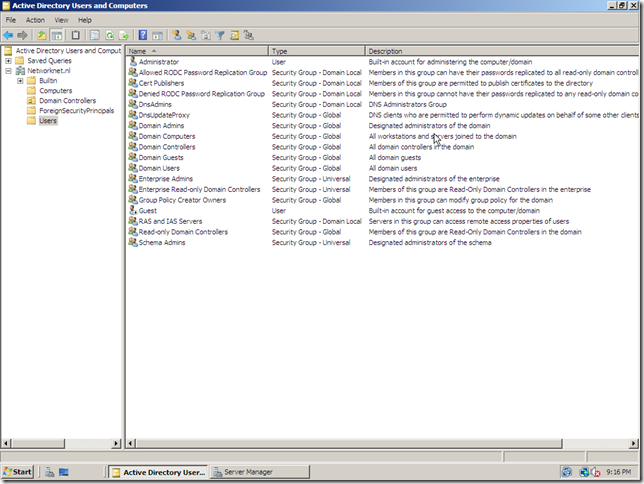
Task: Click list pane horizontal scrollbar thumb
Action: pyautogui.click(x=348, y=443)
